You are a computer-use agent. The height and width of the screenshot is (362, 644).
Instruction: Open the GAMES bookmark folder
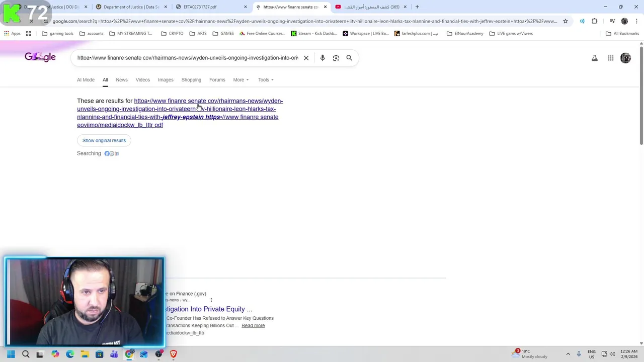pyautogui.click(x=223, y=34)
